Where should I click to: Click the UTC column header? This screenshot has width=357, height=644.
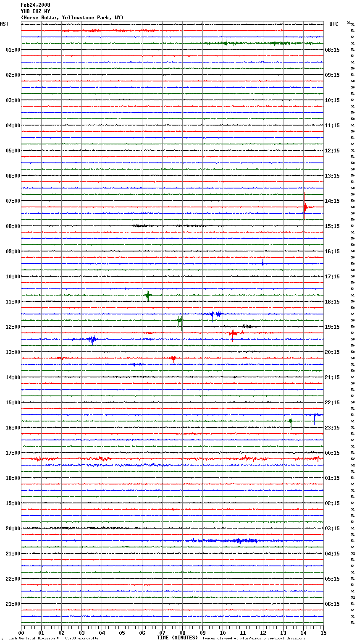[x=334, y=24]
